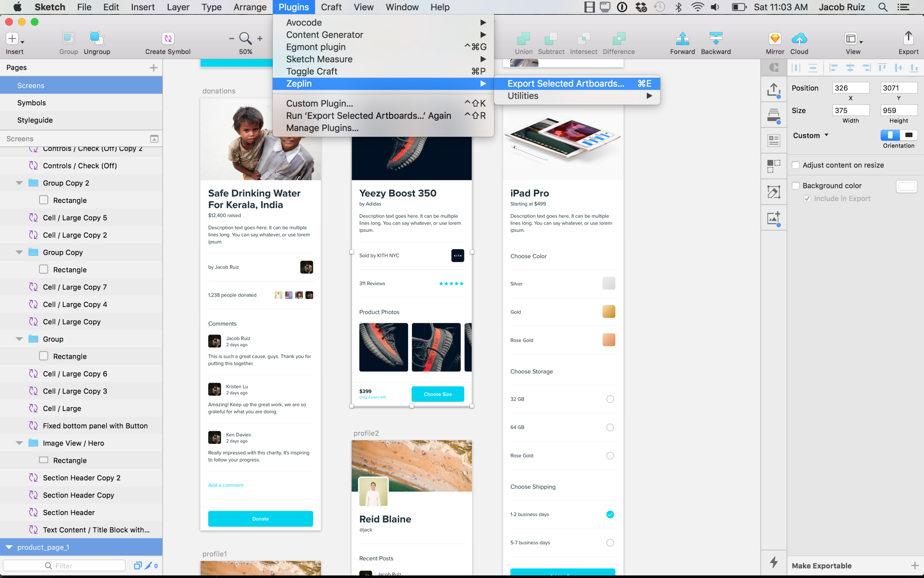
Task: Click the Add a comment link
Action: point(225,485)
